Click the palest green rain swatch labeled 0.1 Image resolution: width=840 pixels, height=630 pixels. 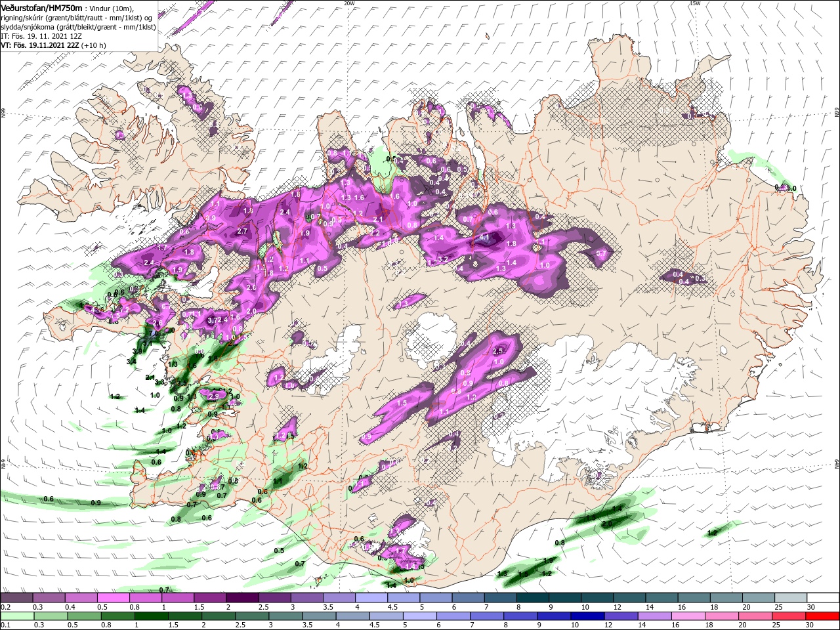[16, 616]
